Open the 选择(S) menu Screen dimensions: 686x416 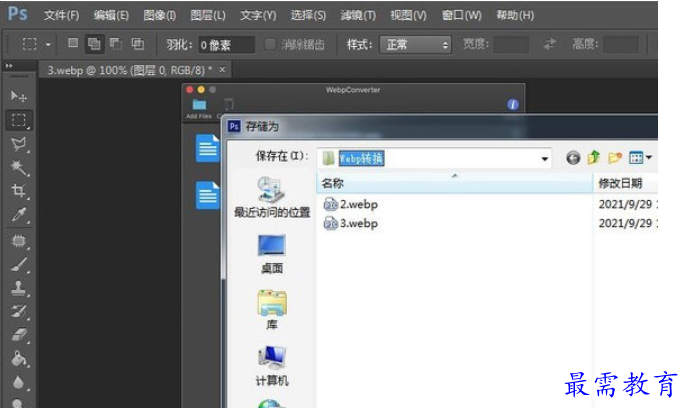point(308,16)
